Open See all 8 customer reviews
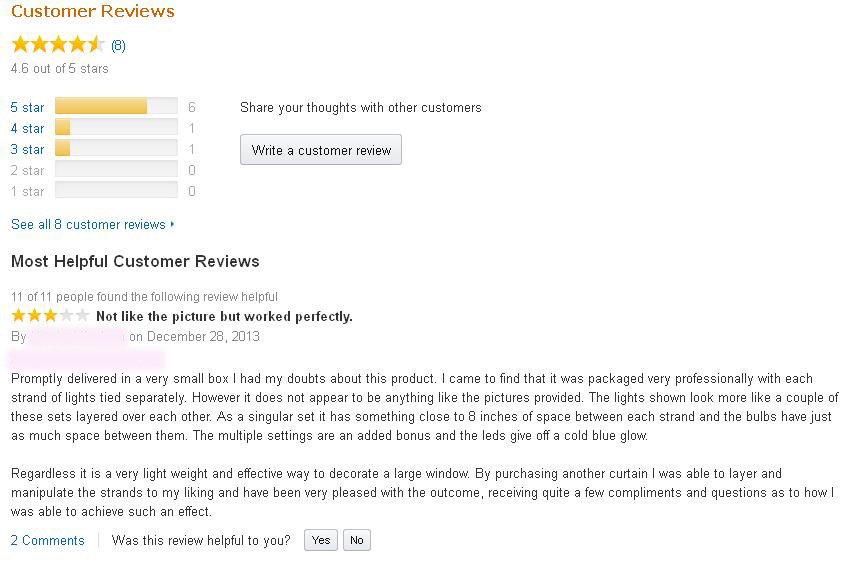This screenshot has width=851, height=567. 88,224
